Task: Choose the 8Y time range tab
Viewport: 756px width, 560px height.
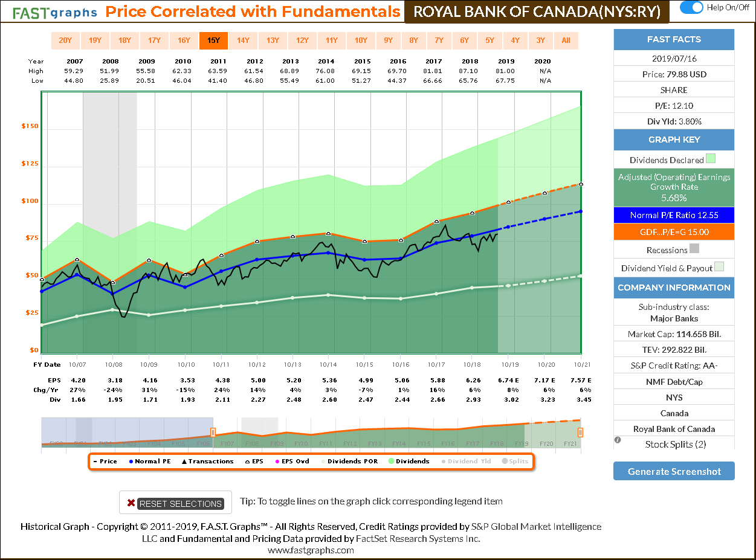Action: (413, 40)
